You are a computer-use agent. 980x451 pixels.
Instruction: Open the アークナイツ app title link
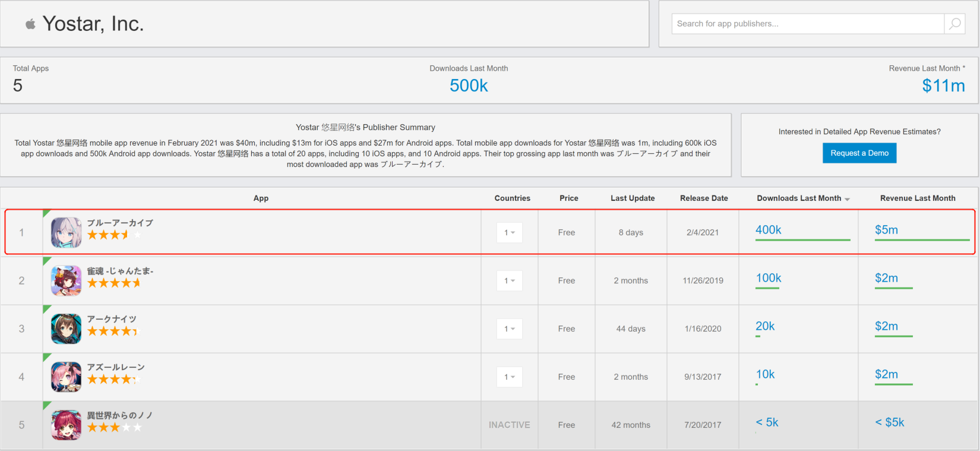click(x=112, y=319)
